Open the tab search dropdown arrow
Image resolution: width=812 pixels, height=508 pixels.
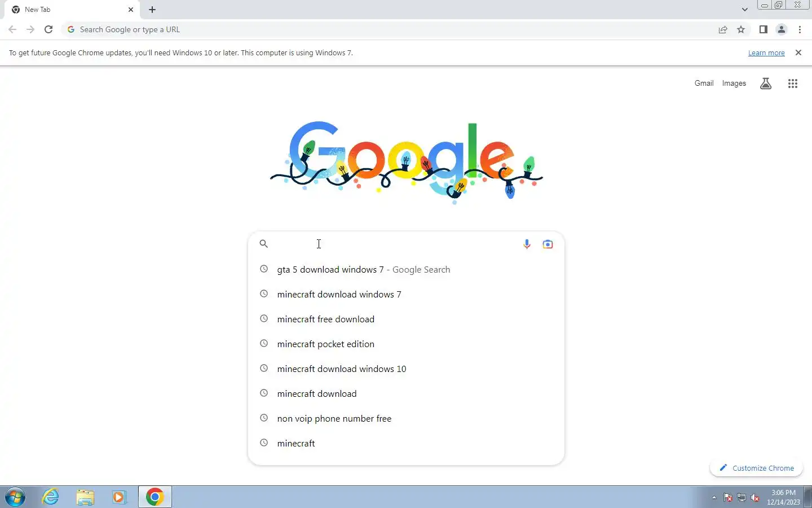(x=745, y=10)
